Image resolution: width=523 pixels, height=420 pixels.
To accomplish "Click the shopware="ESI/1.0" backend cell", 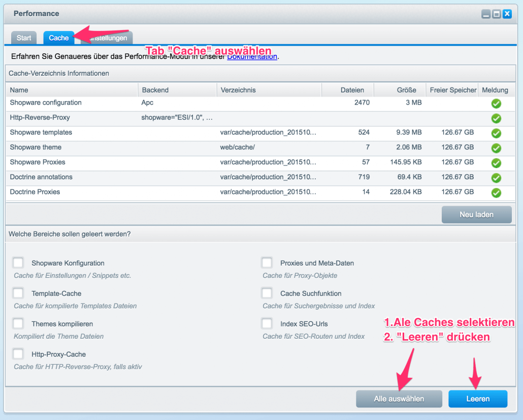I will point(177,117).
